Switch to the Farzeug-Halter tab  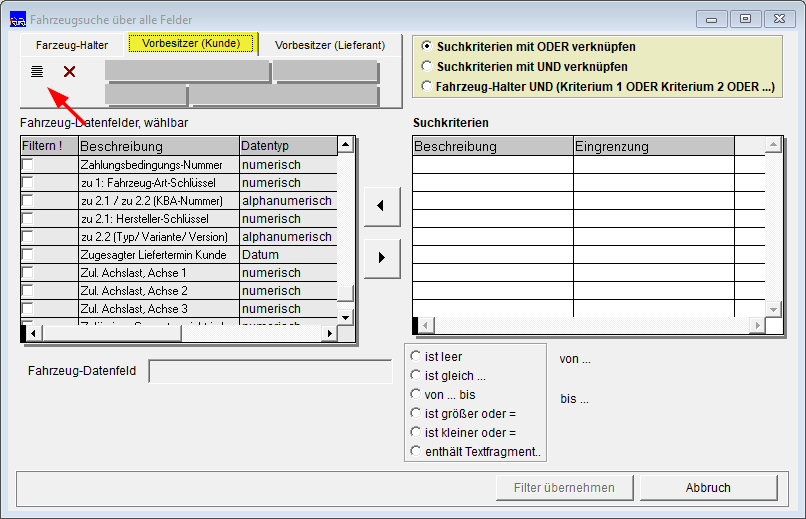click(72, 45)
